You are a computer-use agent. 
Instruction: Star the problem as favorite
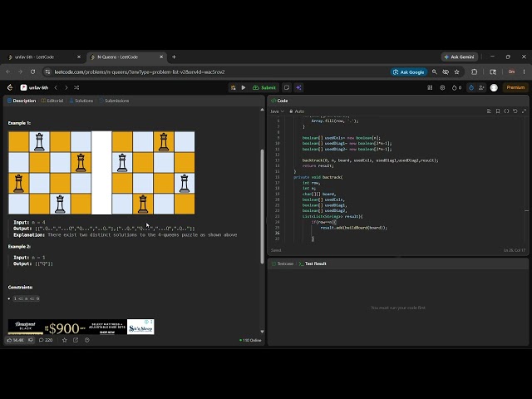[x=65, y=340]
